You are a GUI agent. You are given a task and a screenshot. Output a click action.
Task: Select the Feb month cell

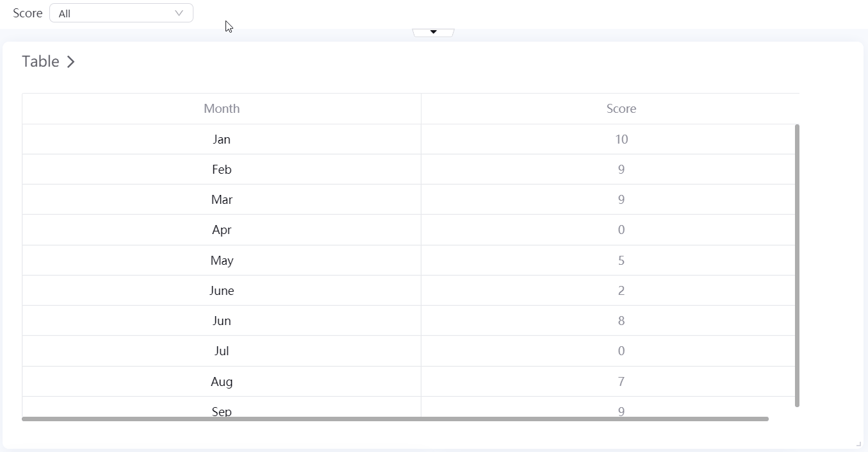(222, 169)
